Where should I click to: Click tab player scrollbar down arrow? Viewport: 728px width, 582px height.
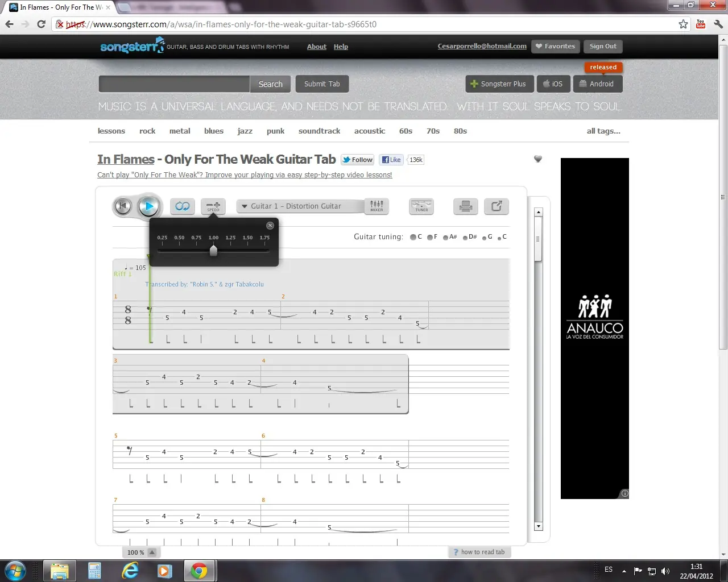539,526
